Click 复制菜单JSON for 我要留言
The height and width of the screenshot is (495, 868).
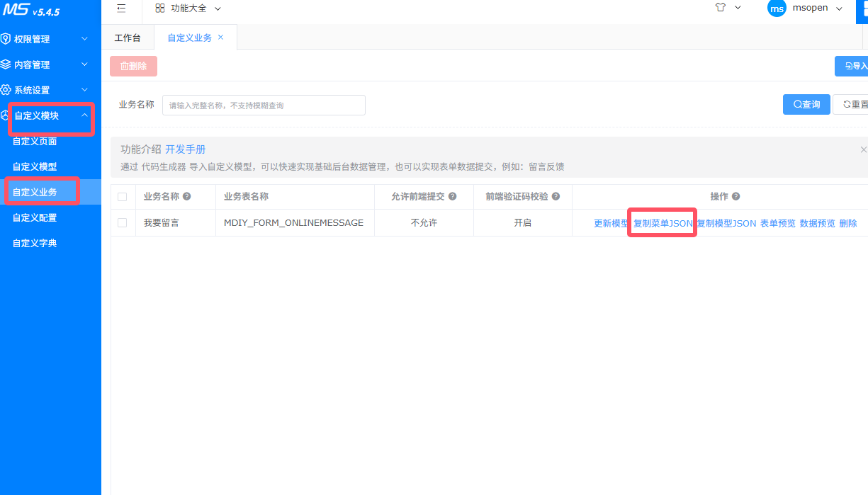click(x=663, y=223)
